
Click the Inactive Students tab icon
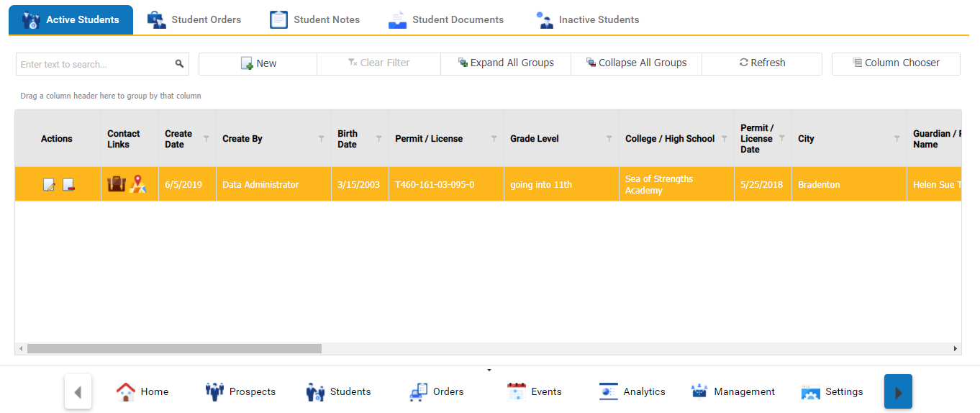point(545,20)
